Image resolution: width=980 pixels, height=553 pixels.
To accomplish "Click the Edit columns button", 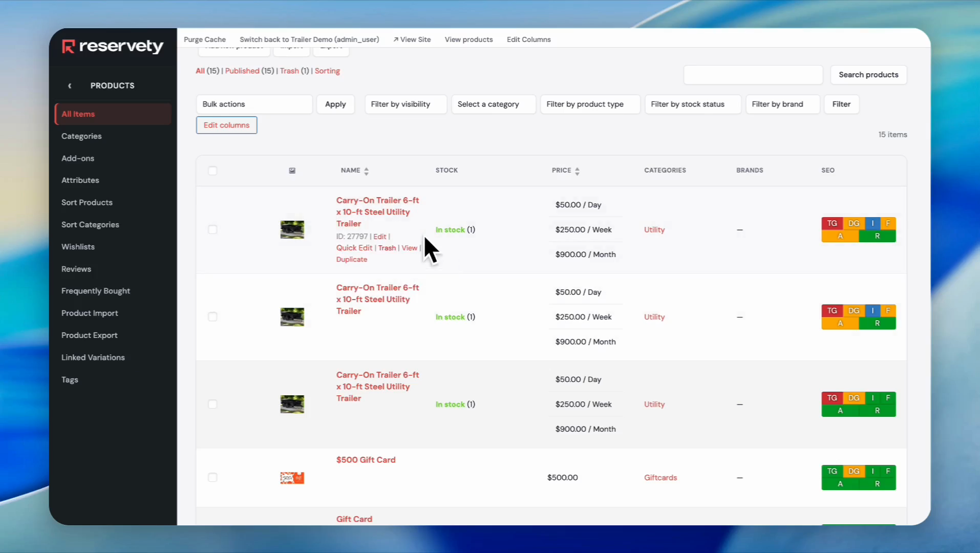I will click(x=226, y=125).
